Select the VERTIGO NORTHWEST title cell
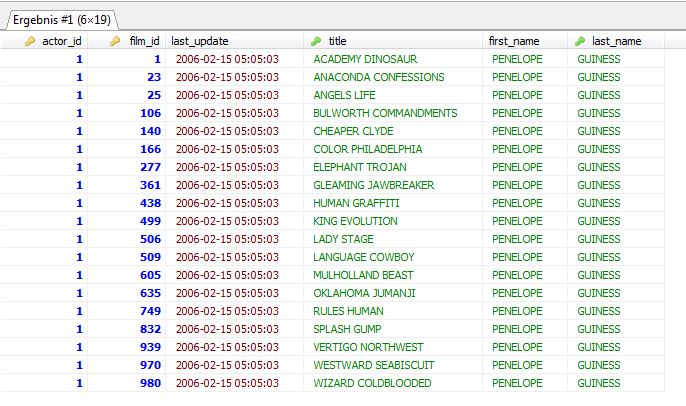Screen dimensions: 686x406 (x=368, y=347)
